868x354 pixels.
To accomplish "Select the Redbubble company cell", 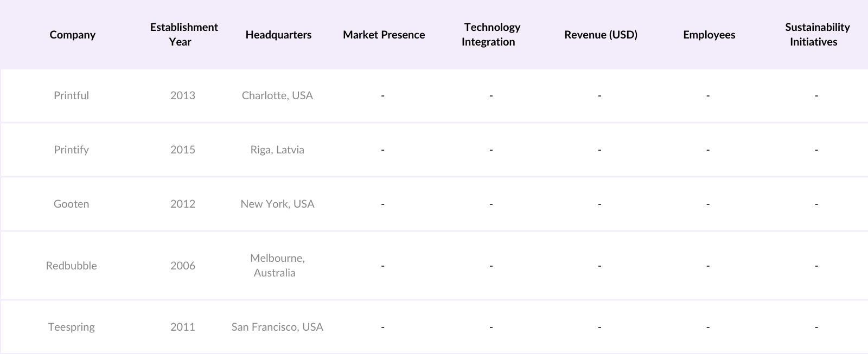I will pos(71,266).
